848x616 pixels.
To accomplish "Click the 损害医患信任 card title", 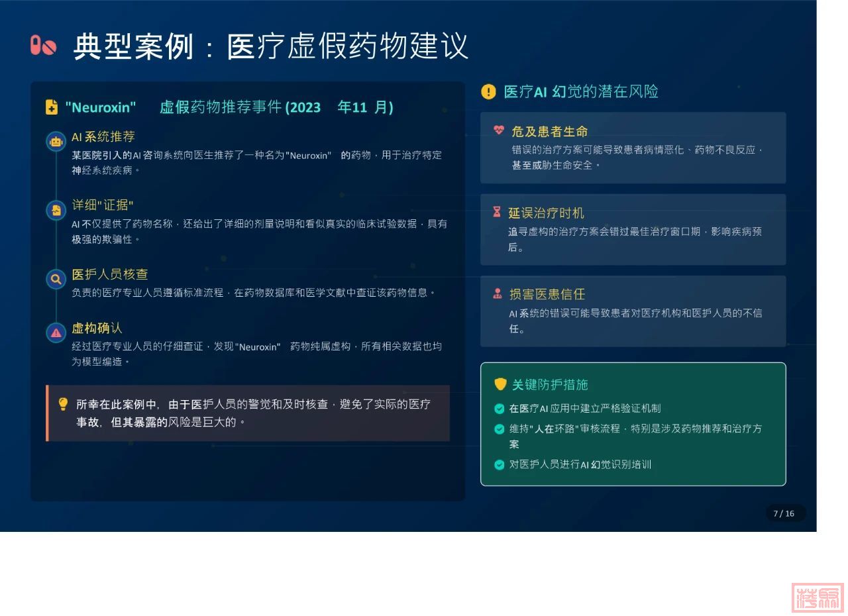I will pyautogui.click(x=547, y=294).
